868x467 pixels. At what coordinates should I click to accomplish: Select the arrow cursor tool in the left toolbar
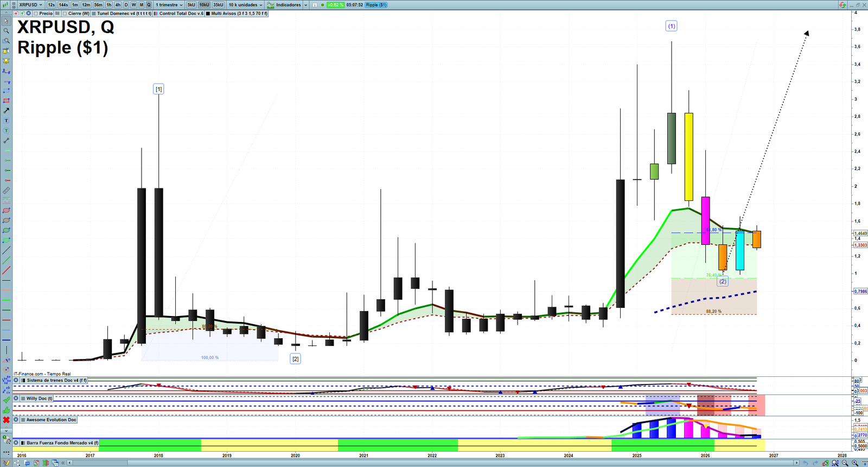click(6, 21)
